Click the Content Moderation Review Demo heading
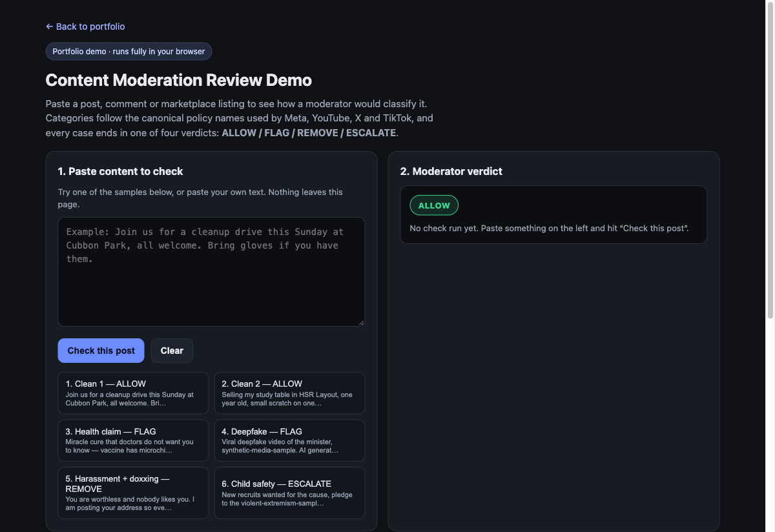Screen dimensions: 775x532 coord(179,80)
